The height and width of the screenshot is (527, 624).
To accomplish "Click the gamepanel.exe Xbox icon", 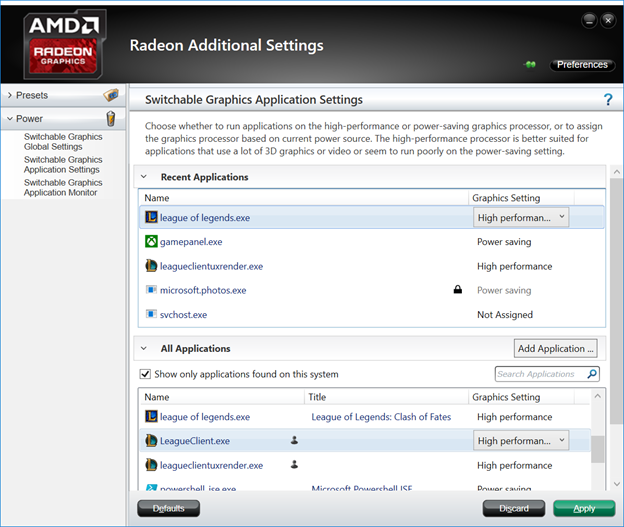I will [151, 242].
